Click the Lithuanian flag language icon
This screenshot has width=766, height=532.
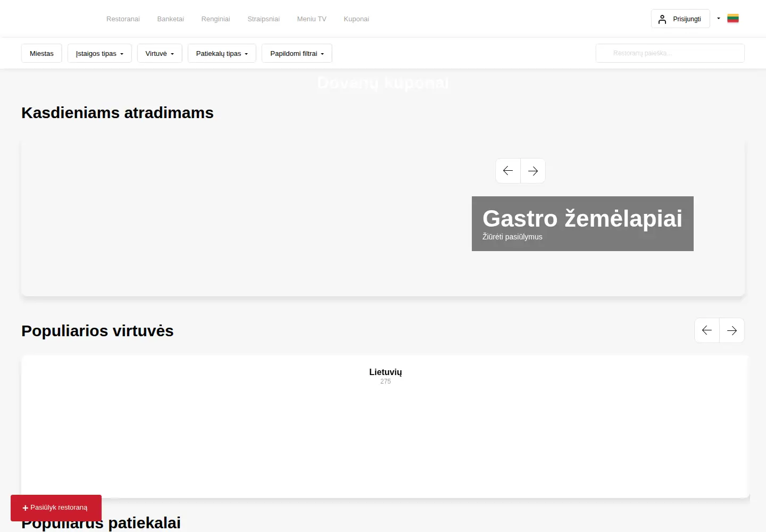[x=733, y=19]
